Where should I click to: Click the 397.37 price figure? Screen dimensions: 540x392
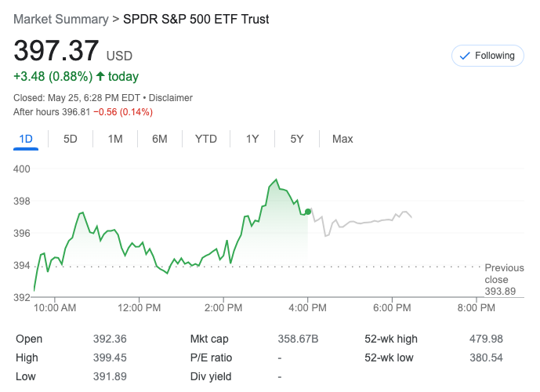point(56,51)
